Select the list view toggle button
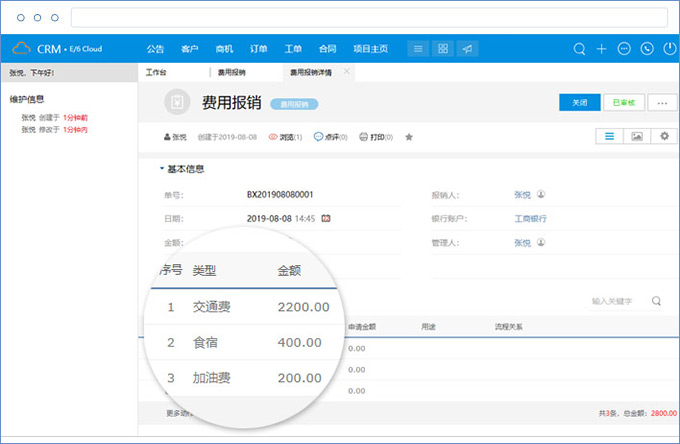The image size is (680, 444). point(609,136)
